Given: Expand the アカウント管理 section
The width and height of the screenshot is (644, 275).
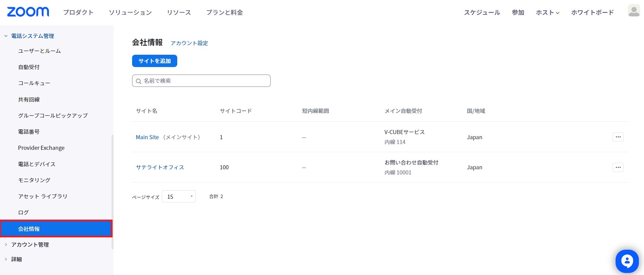Looking at the screenshot, I should click(6, 245).
